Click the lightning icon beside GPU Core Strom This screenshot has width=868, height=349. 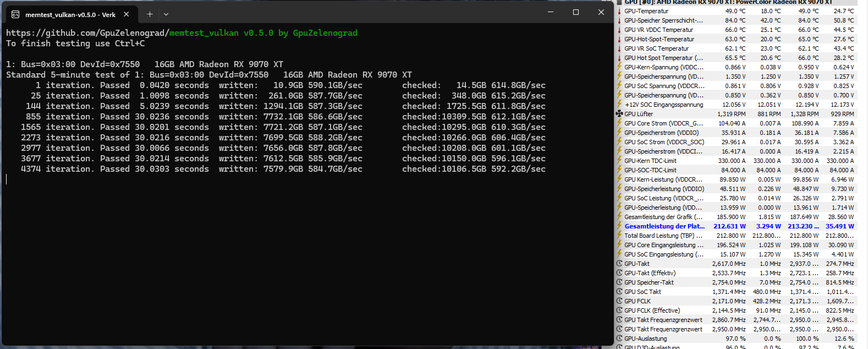[619, 123]
